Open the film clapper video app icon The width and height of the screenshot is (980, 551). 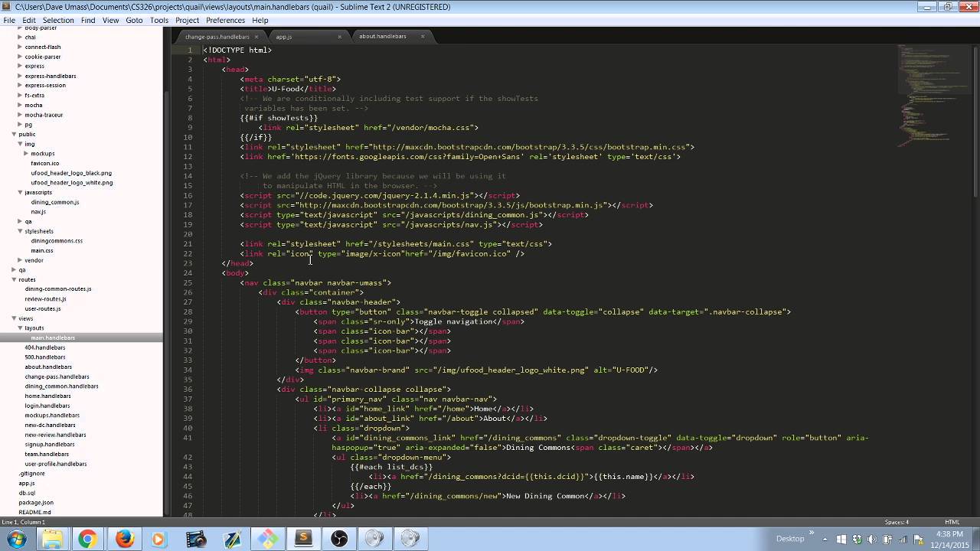[195, 539]
